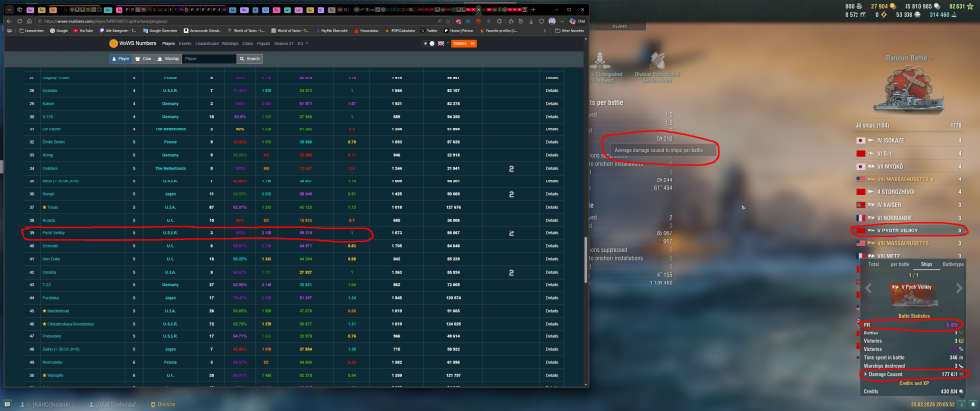The height and width of the screenshot is (411, 980).
Task: Open a new browser tab
Action: click(x=534, y=10)
